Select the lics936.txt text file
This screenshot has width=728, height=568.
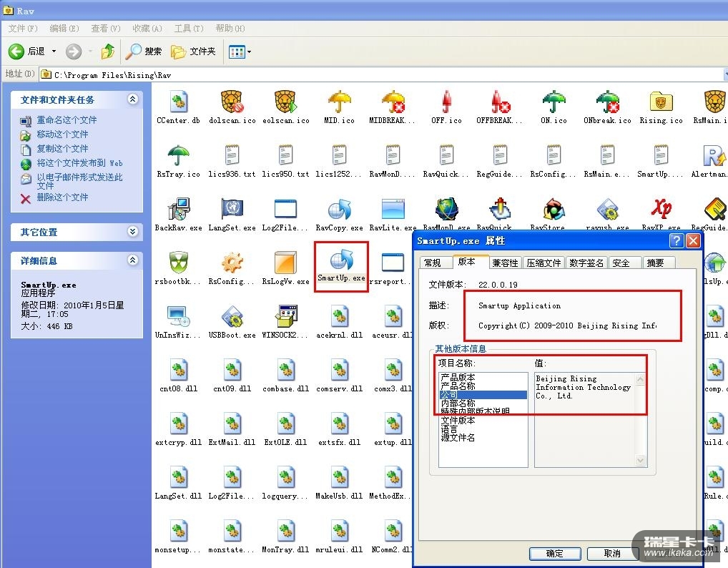[x=232, y=155]
